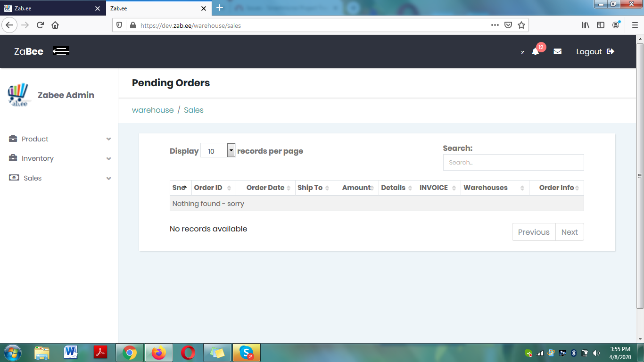Select the second Zab.ee browser tab

[x=153, y=8]
